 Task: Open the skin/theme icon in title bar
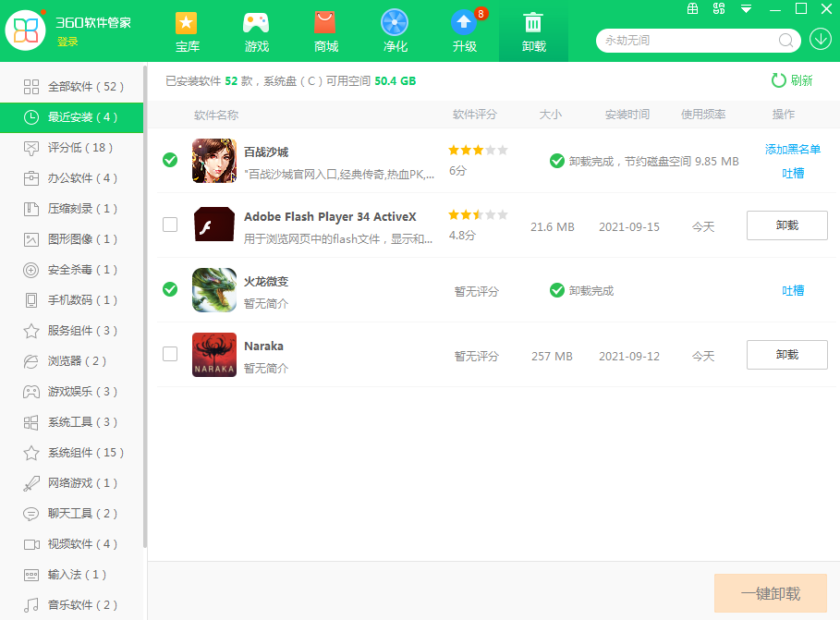point(719,8)
